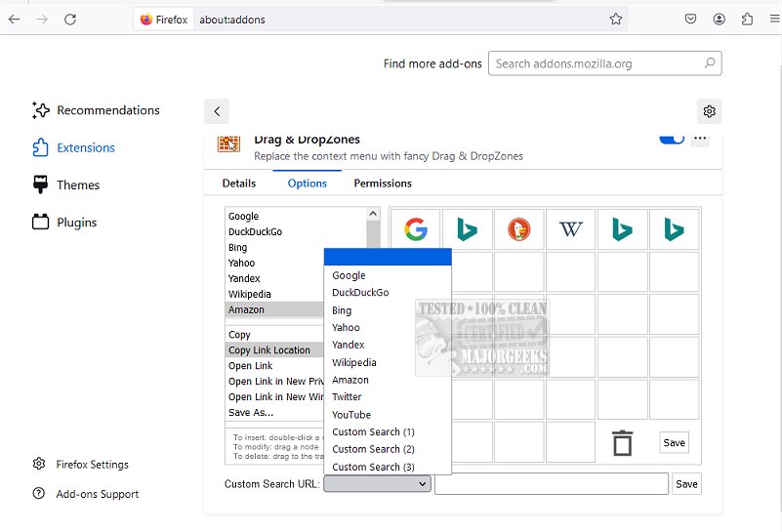This screenshot has width=782, height=532.
Task: Switch to the Details tab
Action: 239,184
